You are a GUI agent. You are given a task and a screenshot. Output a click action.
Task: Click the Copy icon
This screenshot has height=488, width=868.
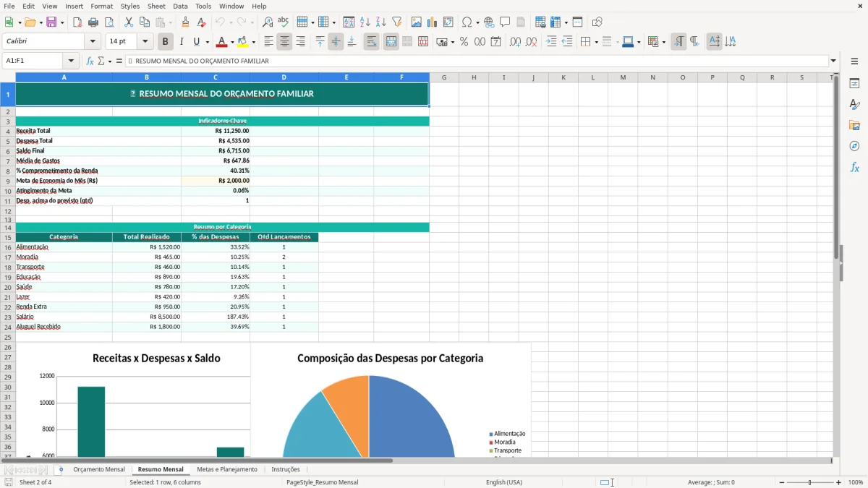pyautogui.click(x=145, y=22)
